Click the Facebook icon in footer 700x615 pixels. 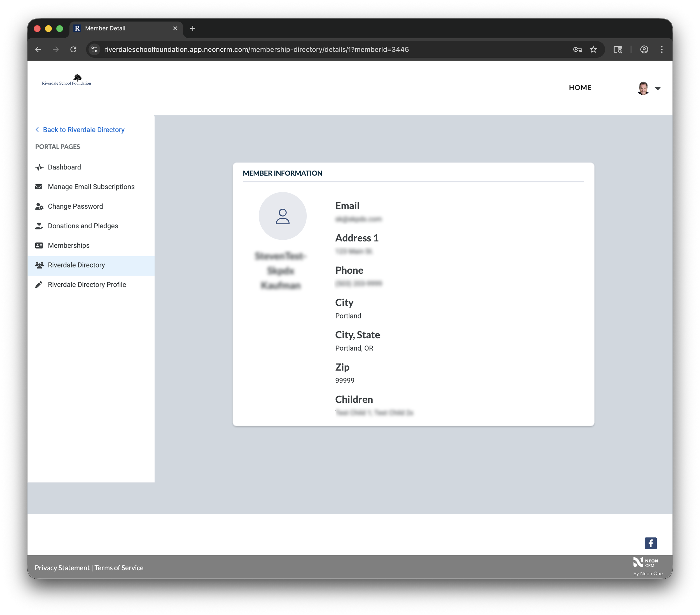pos(650,543)
